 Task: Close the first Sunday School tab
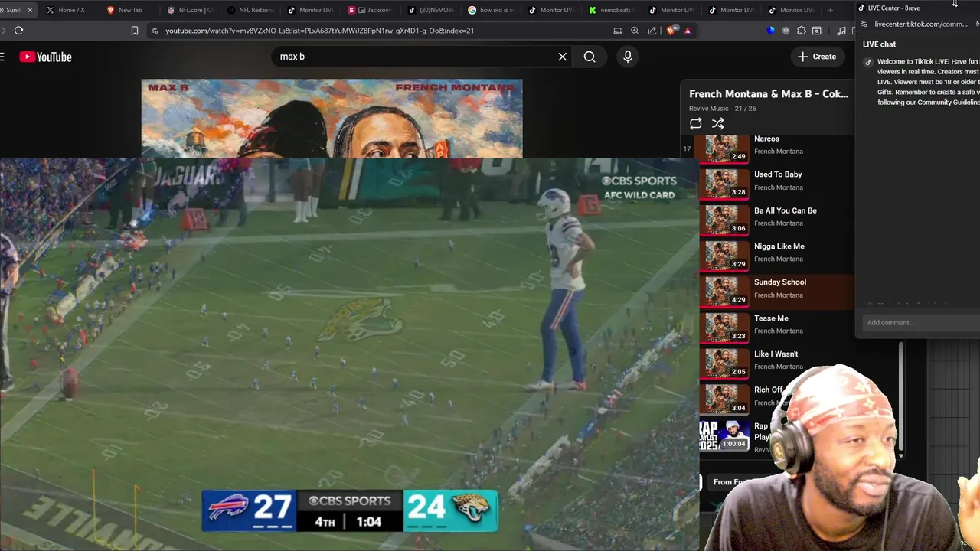tap(30, 10)
